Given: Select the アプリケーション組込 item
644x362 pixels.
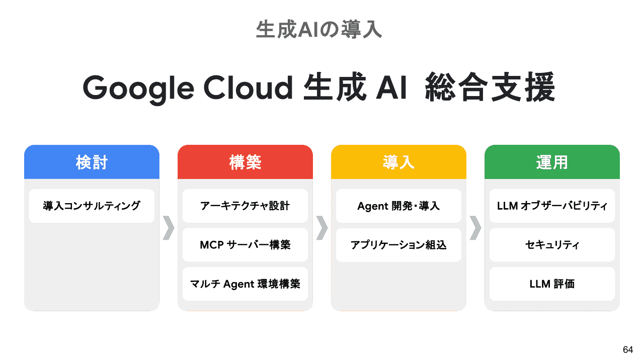Looking at the screenshot, I should coord(398,245).
